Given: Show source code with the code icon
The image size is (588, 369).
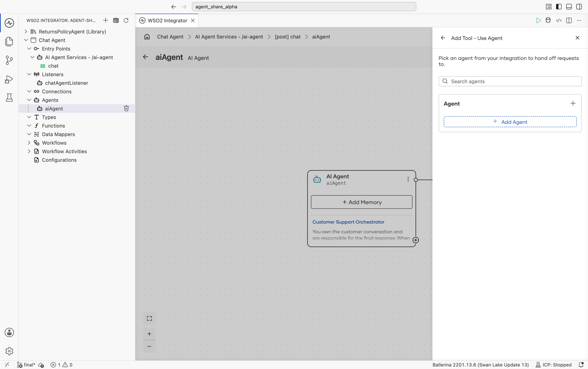Looking at the screenshot, I should 559,20.
